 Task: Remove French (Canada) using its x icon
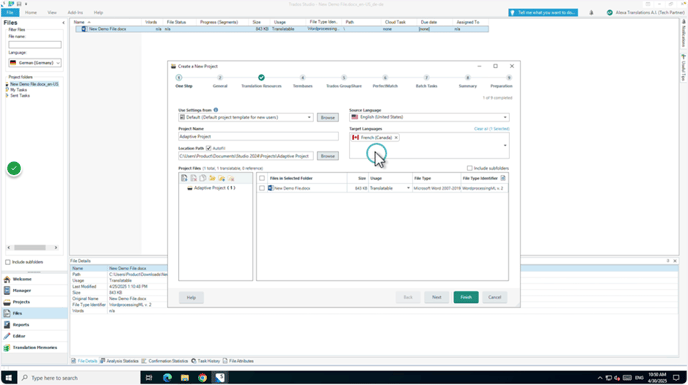click(396, 138)
